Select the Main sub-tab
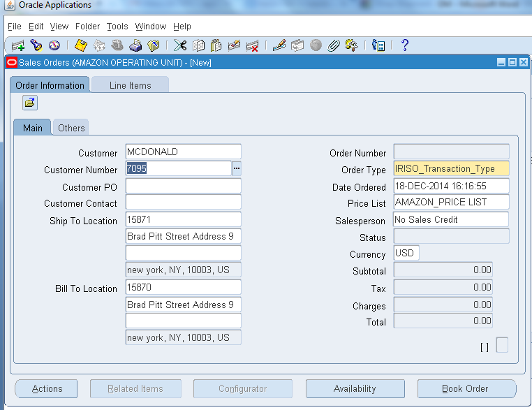532x410 pixels. (x=33, y=128)
